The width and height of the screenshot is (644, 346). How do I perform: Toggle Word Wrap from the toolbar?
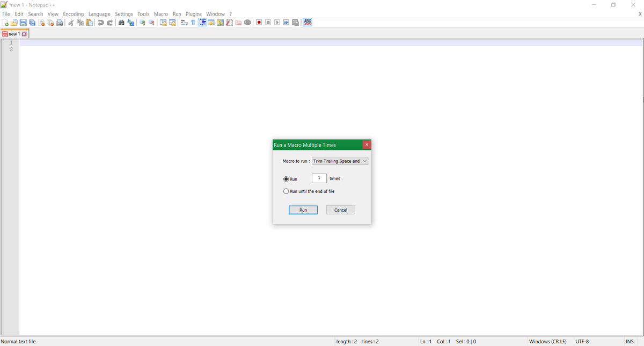coord(183,22)
